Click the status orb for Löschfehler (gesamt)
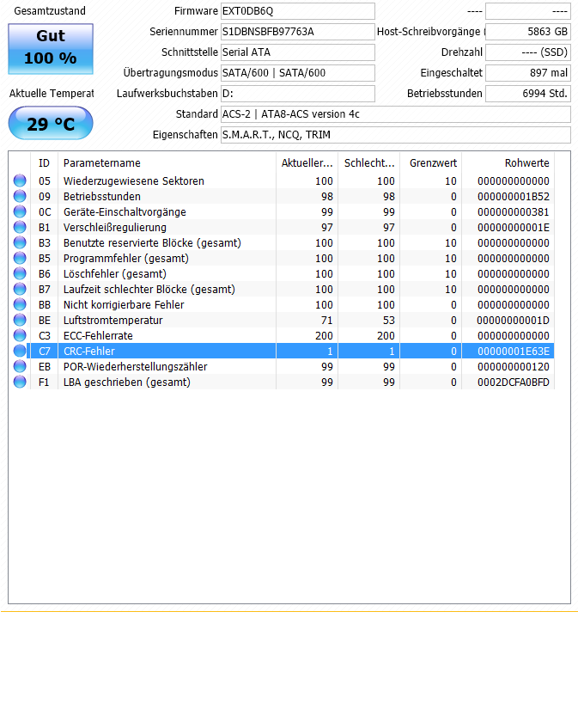The width and height of the screenshot is (578, 728). point(20,273)
